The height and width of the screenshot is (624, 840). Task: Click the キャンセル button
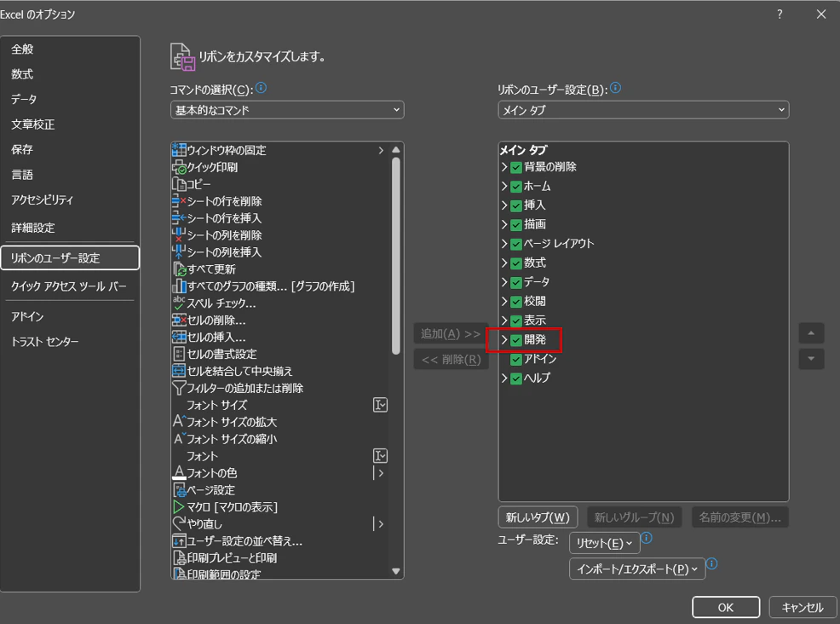[803, 607]
